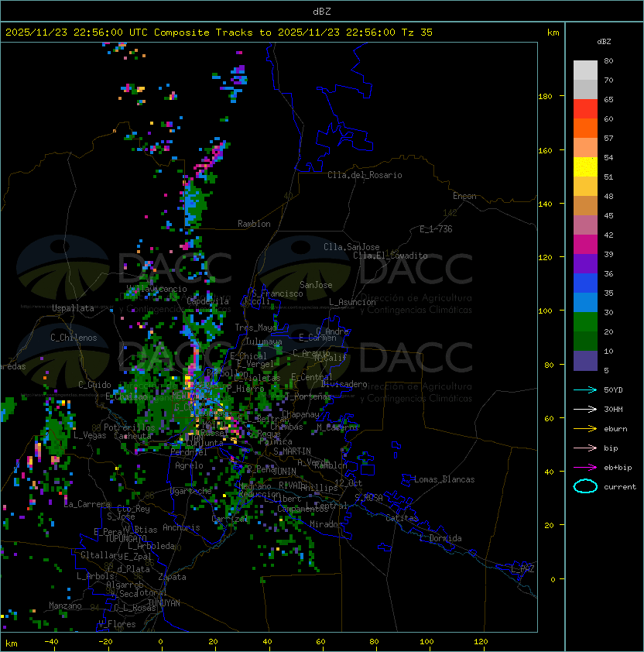Select the light orange 54-57 dBZ swatch
This screenshot has width=644, height=652.
pyautogui.click(x=585, y=148)
